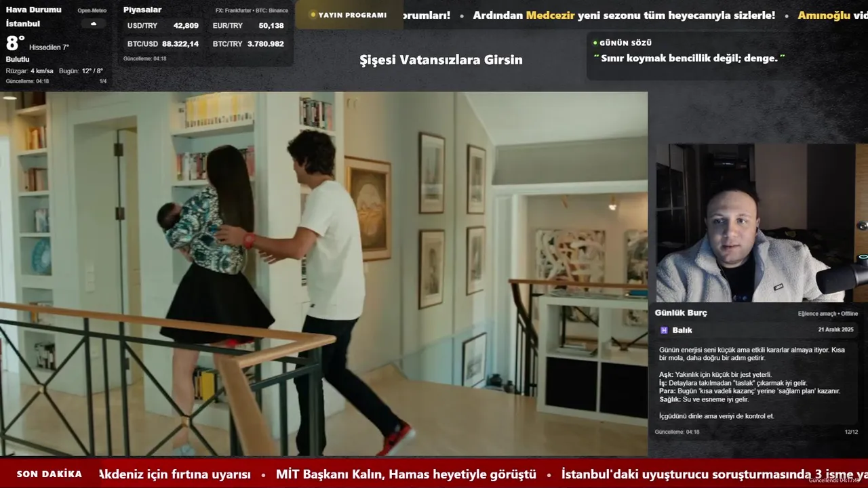Click the Bugün 12° / 8° forecast
The height and width of the screenshot is (488, 868).
(81, 70)
